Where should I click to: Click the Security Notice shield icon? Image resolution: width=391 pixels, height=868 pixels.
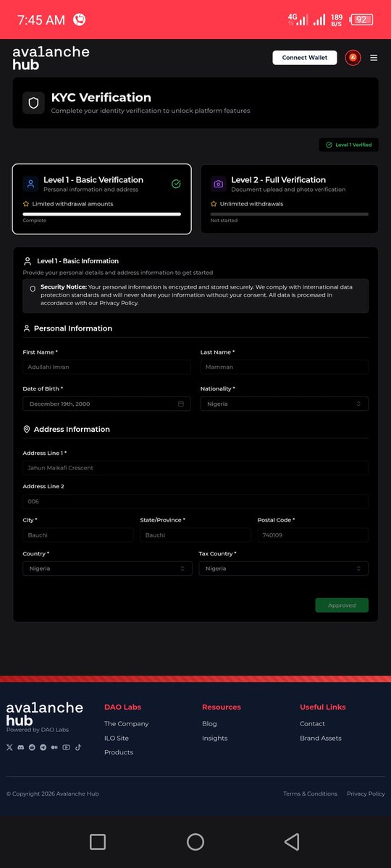[33, 288]
